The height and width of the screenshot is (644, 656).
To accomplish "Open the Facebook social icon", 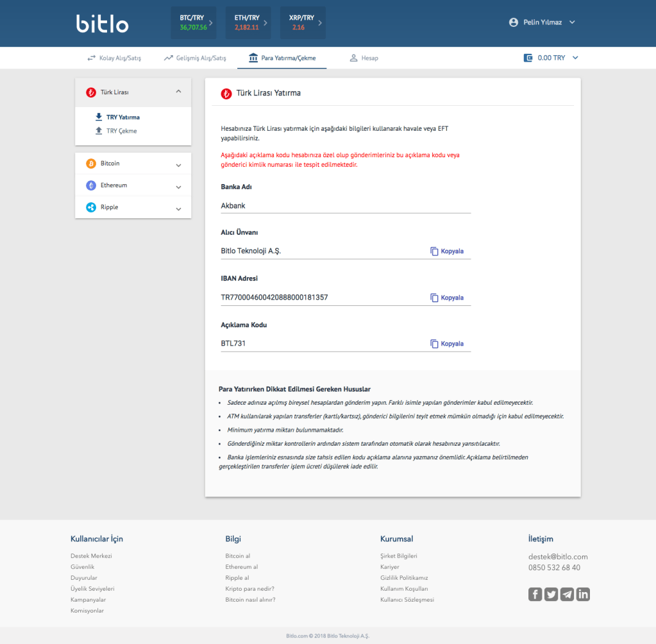I will [x=535, y=594].
